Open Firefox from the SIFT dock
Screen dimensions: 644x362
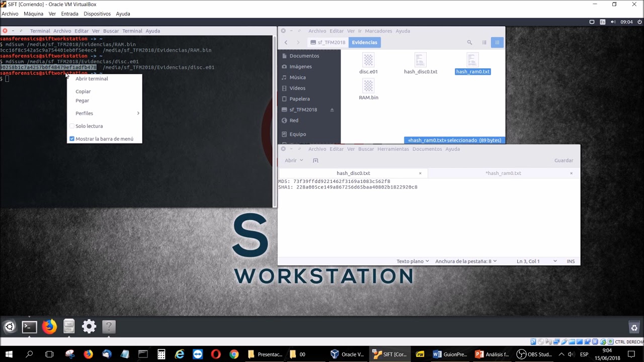click(x=49, y=327)
